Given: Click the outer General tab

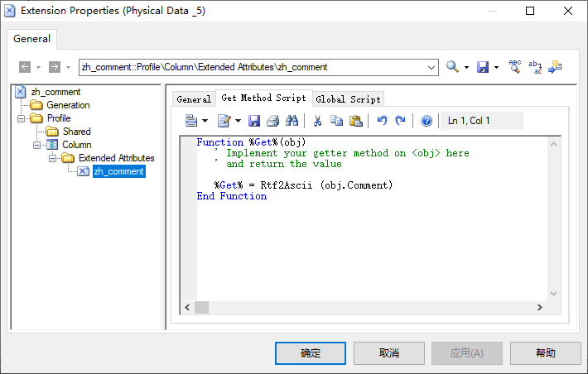Looking at the screenshot, I should coord(31,39).
